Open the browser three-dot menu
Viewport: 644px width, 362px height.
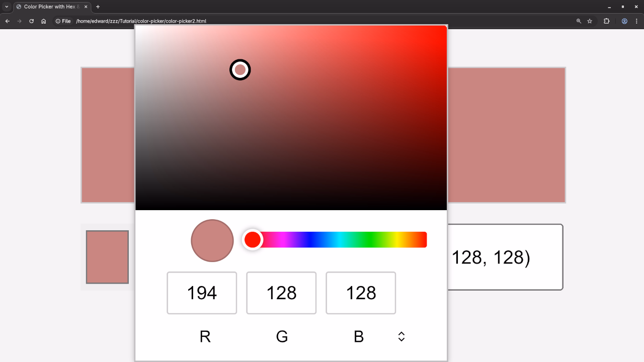pyautogui.click(x=636, y=21)
